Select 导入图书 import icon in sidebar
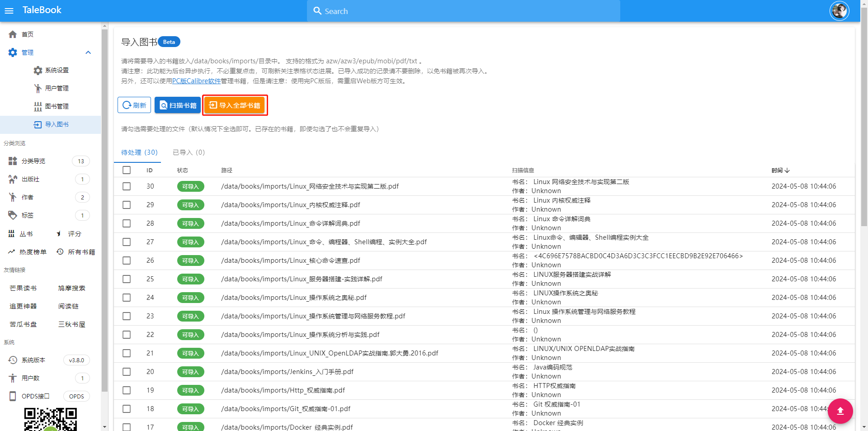The height and width of the screenshot is (431, 868). click(38, 124)
